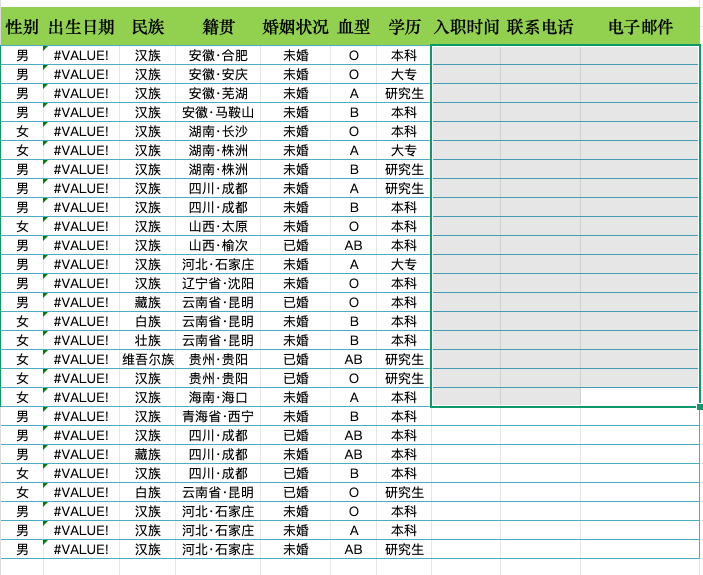Image resolution: width=703 pixels, height=575 pixels.
Task: Click the 籍贯 header cell
Action: click(x=218, y=26)
